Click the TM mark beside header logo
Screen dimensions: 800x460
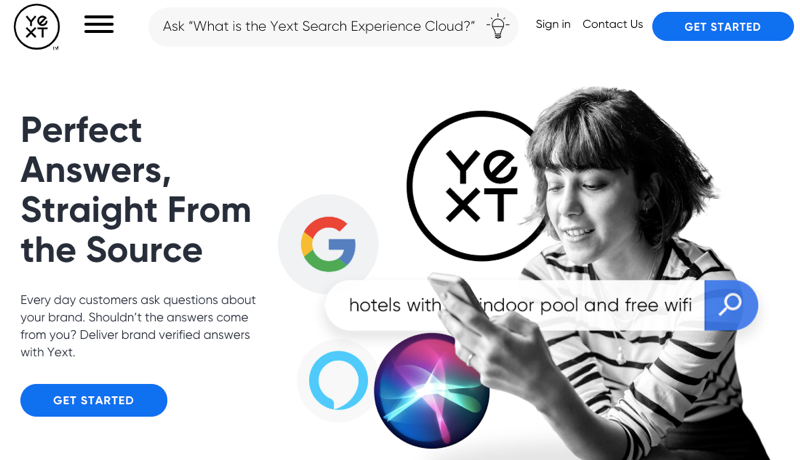click(x=56, y=48)
